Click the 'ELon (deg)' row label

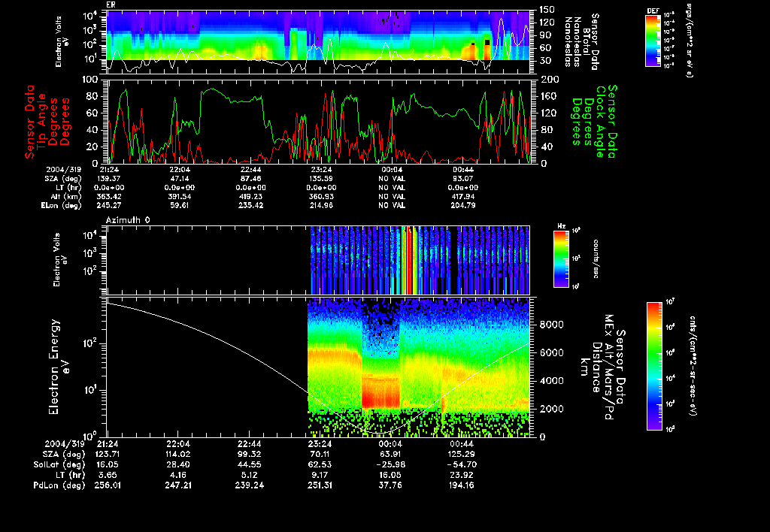pos(62,205)
